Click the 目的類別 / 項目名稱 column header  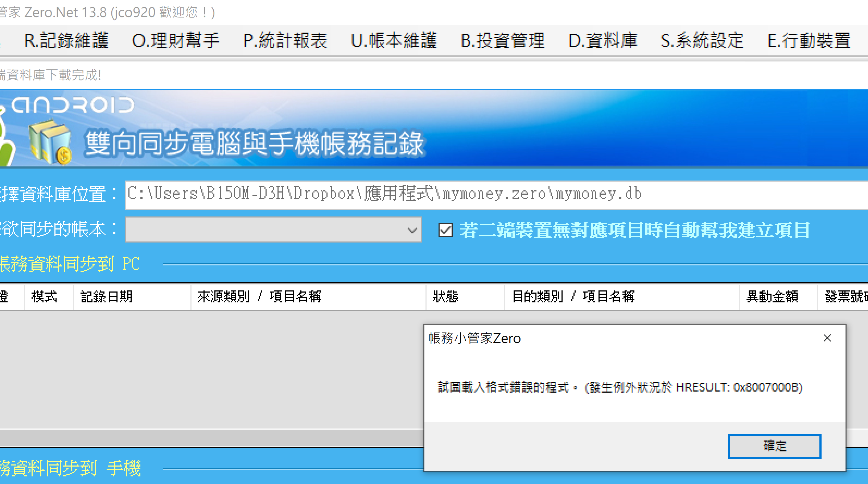(622, 297)
